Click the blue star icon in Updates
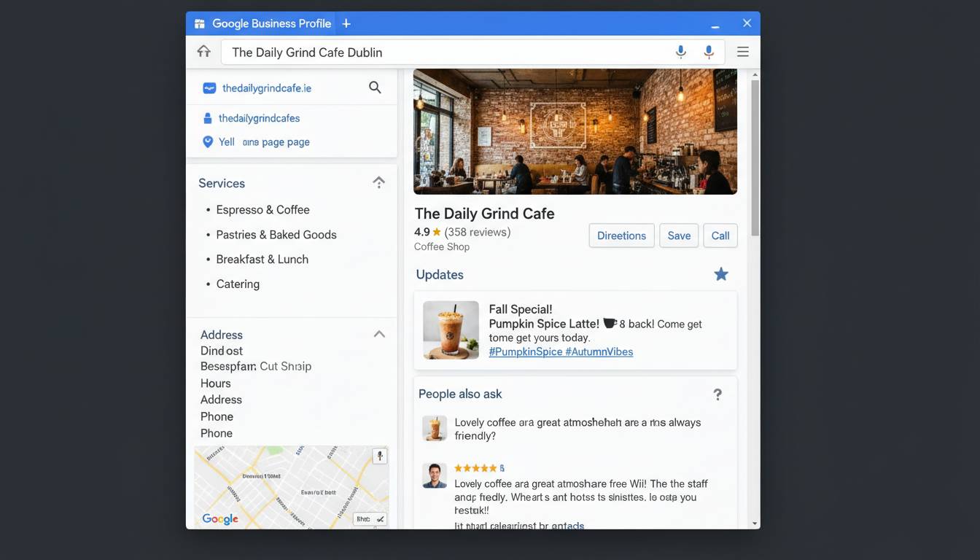 point(720,274)
